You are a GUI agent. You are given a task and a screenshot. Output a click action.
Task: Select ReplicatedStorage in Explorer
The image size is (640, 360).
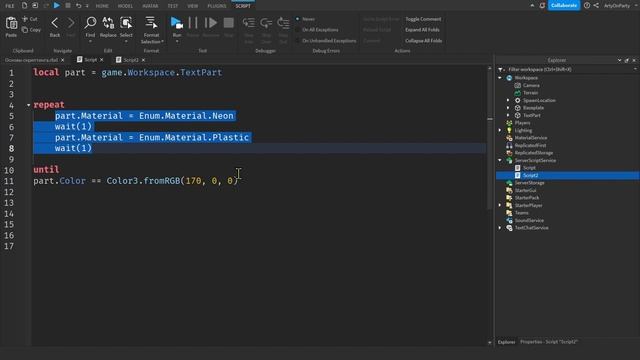533,153
